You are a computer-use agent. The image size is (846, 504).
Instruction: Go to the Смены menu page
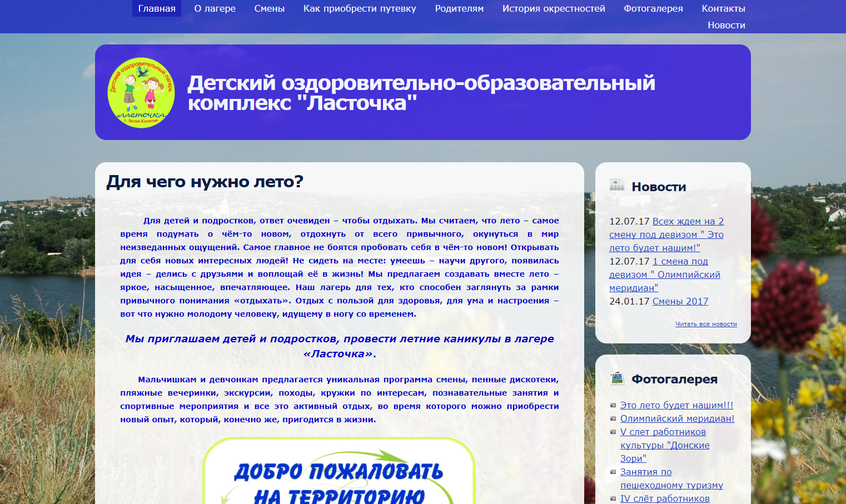(270, 8)
